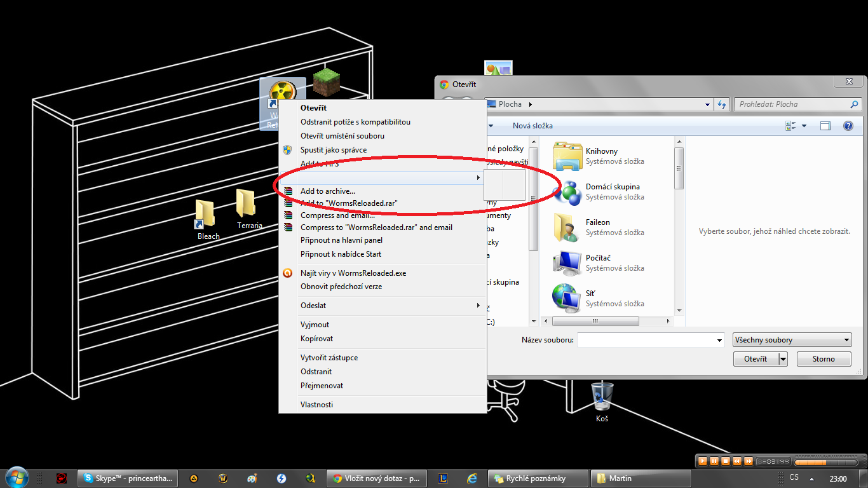This screenshot has height=488, width=868.
Task: Click the 23:00 taskbar clock
Action: pos(838,478)
